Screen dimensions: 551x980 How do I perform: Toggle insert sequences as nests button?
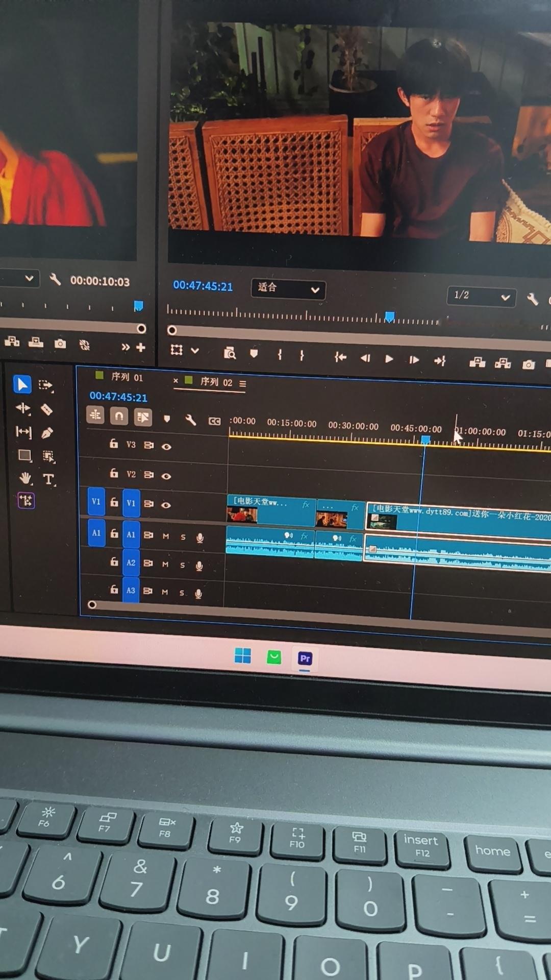[95, 415]
